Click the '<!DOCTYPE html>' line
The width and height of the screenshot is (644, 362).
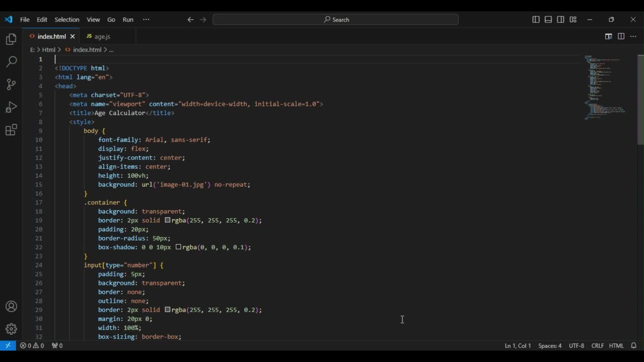click(x=82, y=68)
